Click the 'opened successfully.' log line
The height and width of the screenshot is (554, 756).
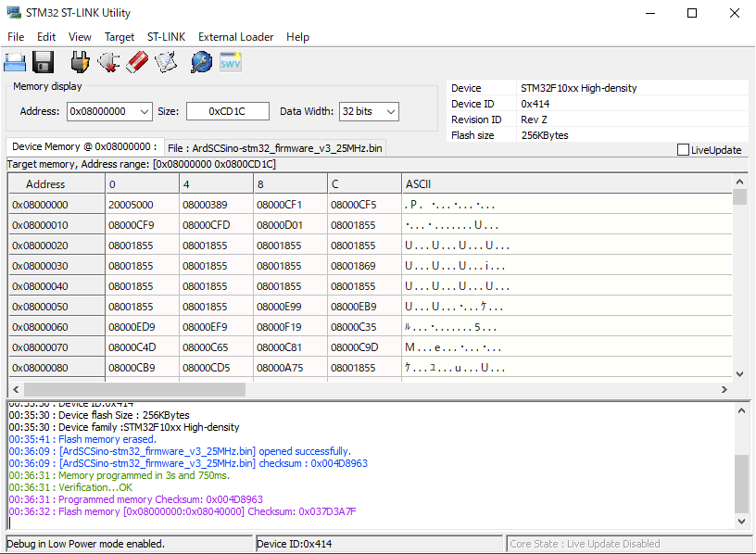[x=180, y=451]
